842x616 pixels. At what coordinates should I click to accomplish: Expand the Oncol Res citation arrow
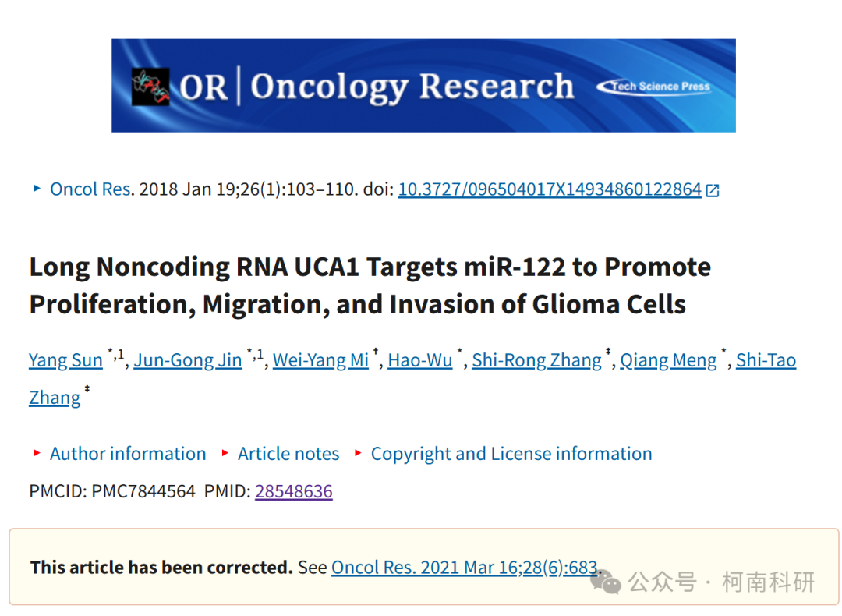pos(37,188)
